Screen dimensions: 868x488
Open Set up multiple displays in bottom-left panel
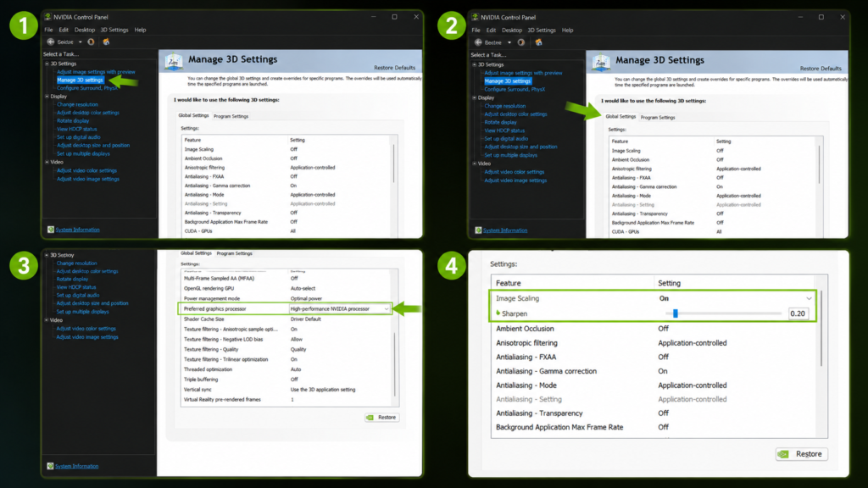[x=82, y=312]
